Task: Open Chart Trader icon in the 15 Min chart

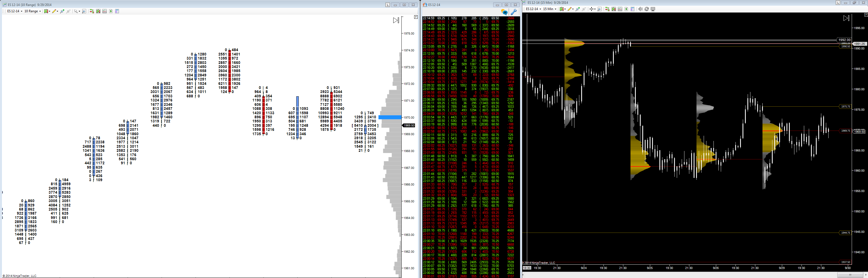Action: coord(607,9)
